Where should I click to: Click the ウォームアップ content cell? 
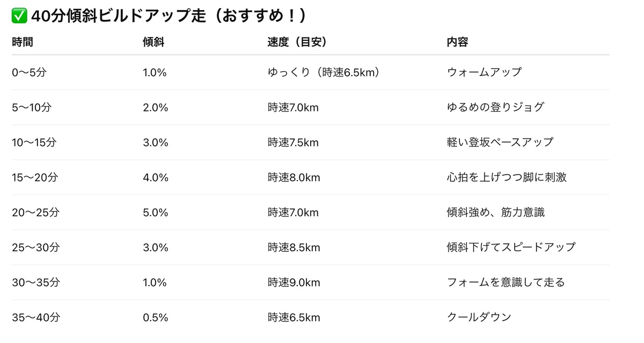pyautogui.click(x=484, y=72)
